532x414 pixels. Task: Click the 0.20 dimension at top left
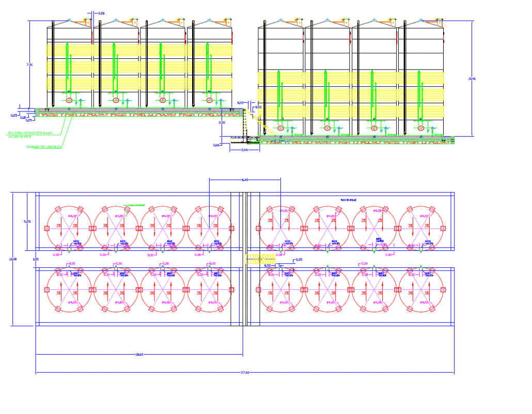pyautogui.click(x=101, y=13)
